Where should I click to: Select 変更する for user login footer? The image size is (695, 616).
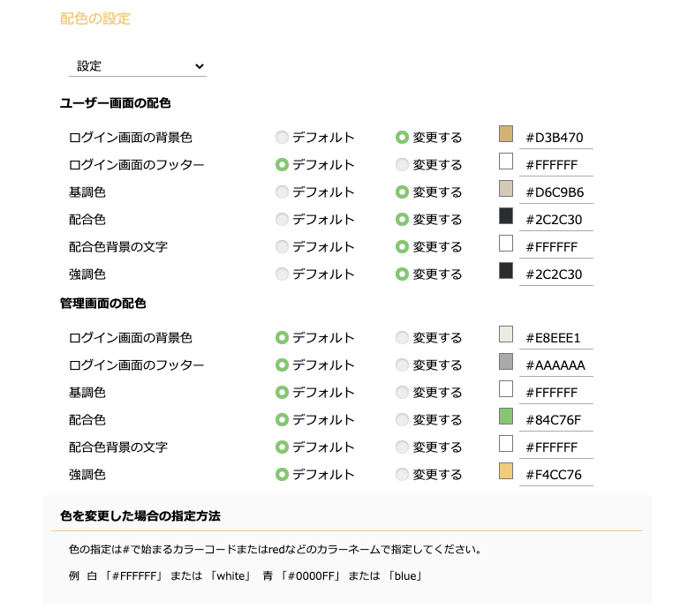pos(402,165)
